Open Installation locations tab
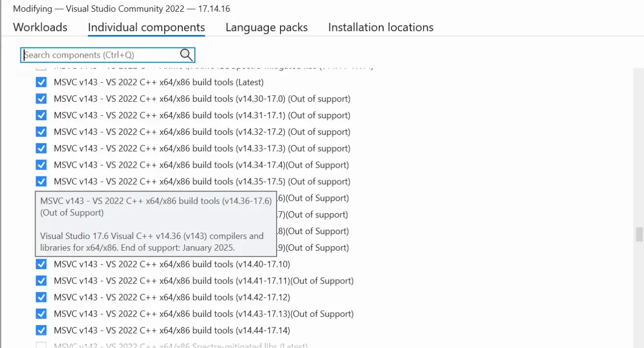Screen dimensions: 644x348 (381, 27)
